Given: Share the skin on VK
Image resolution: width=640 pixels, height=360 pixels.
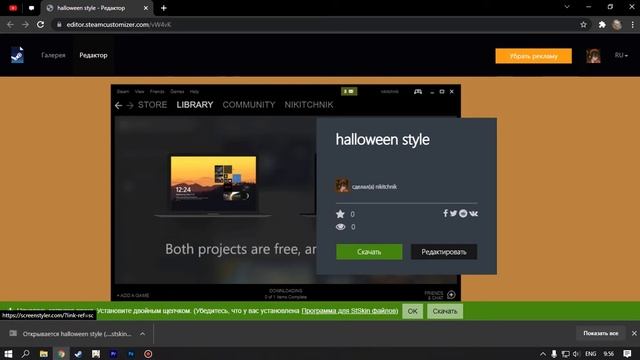Looking at the screenshot, I should pyautogui.click(x=473, y=213).
